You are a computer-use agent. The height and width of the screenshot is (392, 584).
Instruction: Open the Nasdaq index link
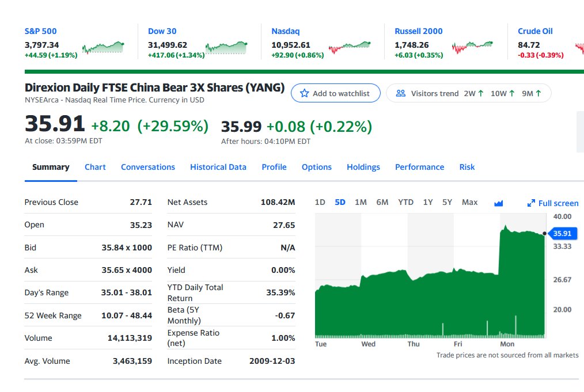285,31
